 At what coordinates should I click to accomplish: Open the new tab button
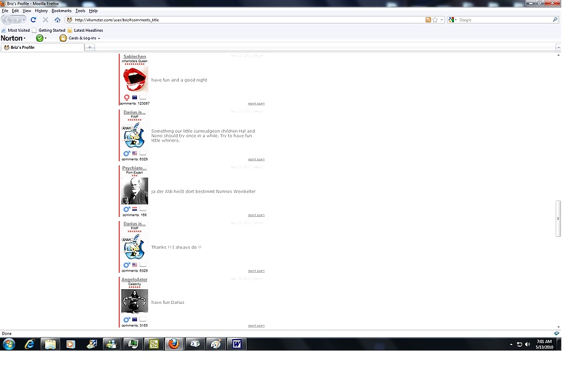(x=89, y=47)
